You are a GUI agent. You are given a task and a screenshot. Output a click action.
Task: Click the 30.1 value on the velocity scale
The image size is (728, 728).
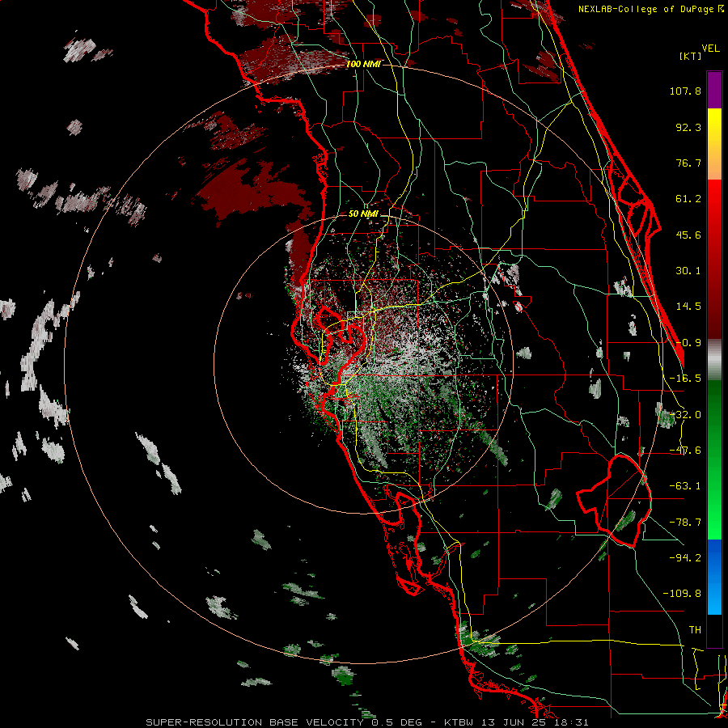tap(688, 271)
